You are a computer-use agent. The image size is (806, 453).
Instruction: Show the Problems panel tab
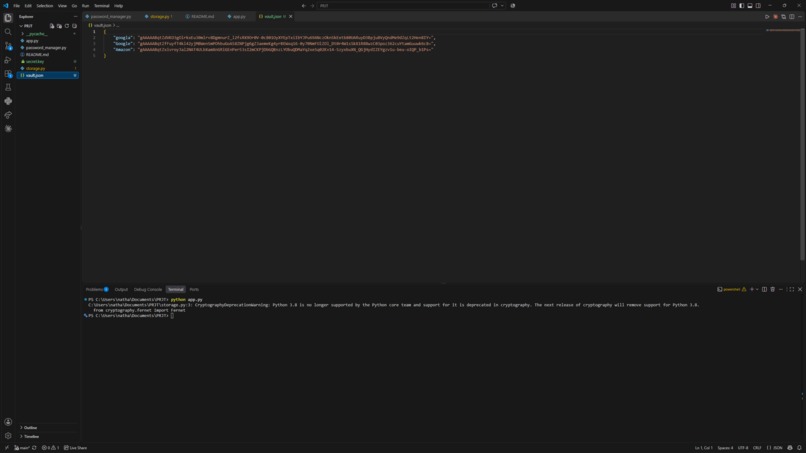tap(97, 289)
